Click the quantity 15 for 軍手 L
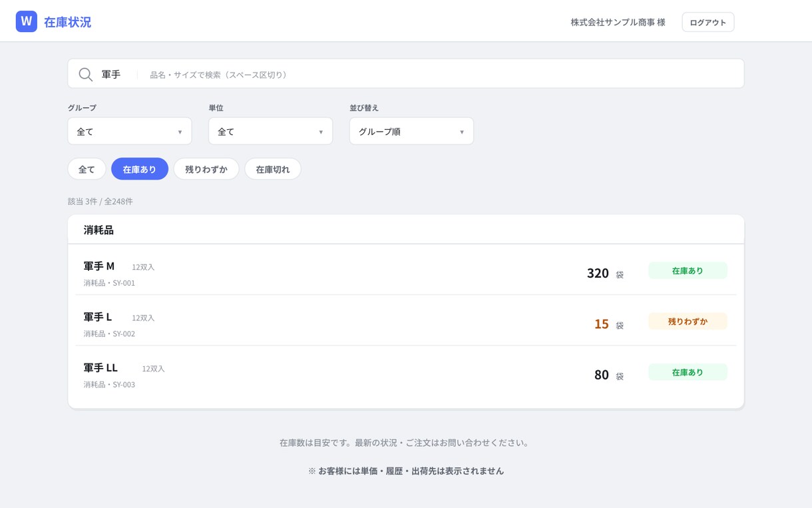812x508 pixels. tap(602, 324)
